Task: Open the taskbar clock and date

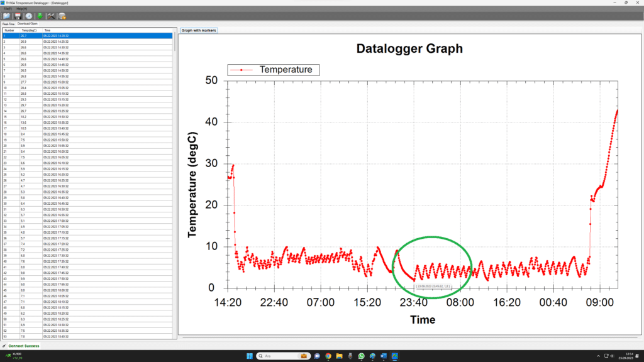Action: (626, 356)
